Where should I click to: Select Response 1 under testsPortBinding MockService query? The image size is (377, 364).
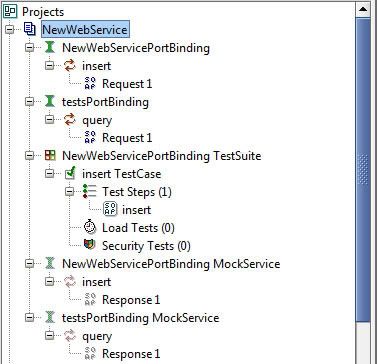pos(131,354)
